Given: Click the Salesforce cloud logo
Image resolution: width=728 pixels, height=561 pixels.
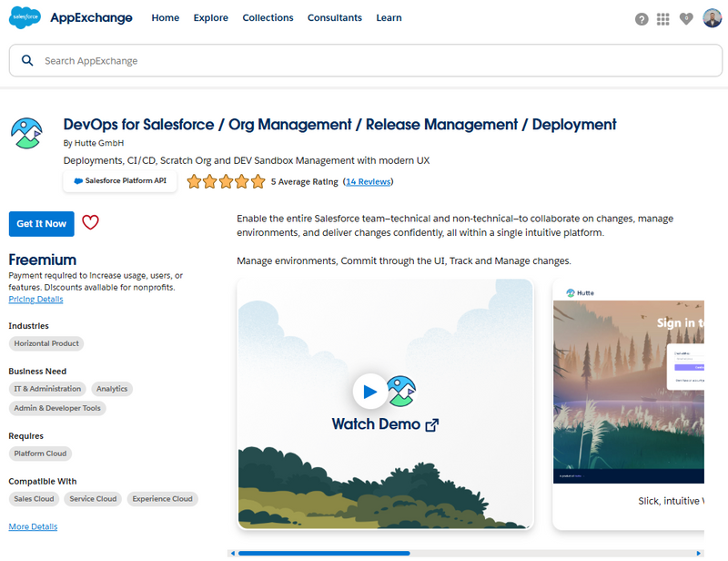Looking at the screenshot, I should click(25, 17).
